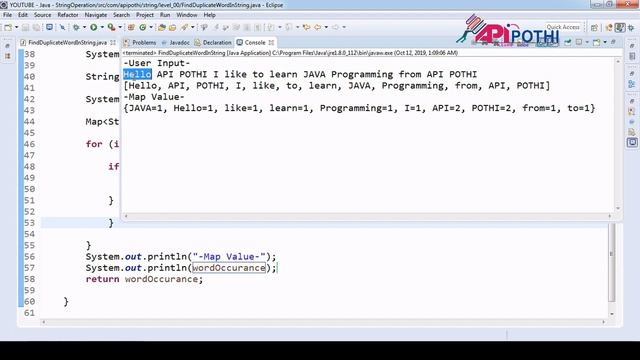Create a new Java package icon
Screen dimensions: 640x360
point(131,27)
